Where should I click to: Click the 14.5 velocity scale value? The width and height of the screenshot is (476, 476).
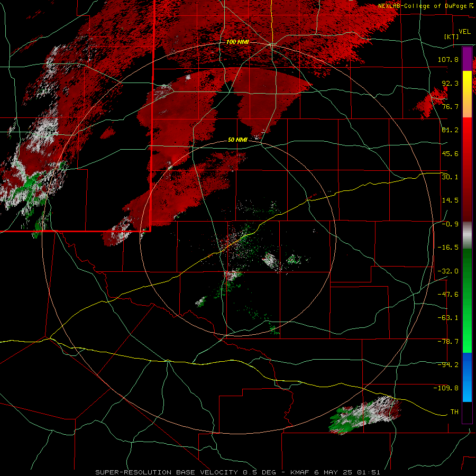(450, 200)
